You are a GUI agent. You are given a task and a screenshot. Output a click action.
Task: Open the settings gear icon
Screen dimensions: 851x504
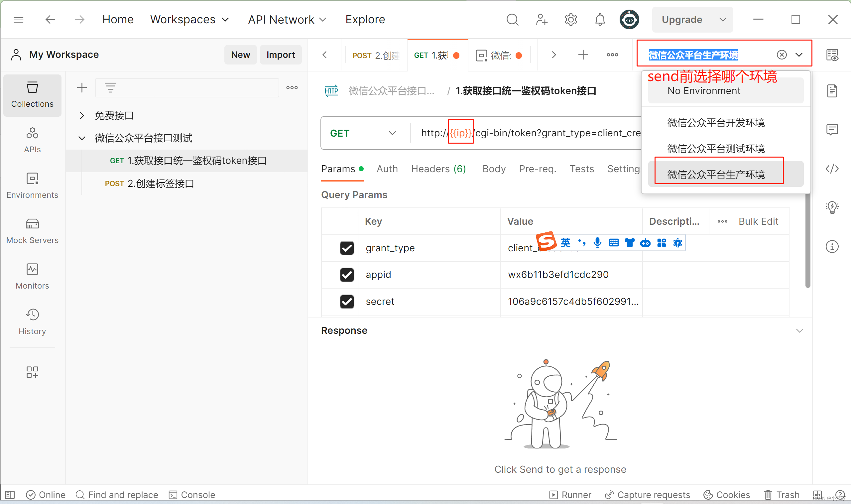pos(571,20)
